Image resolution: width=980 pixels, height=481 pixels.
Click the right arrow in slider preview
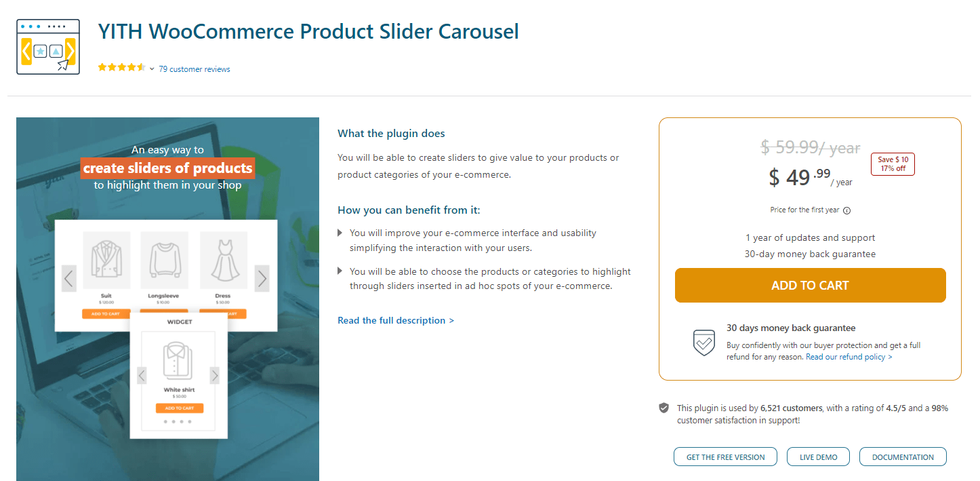262,277
